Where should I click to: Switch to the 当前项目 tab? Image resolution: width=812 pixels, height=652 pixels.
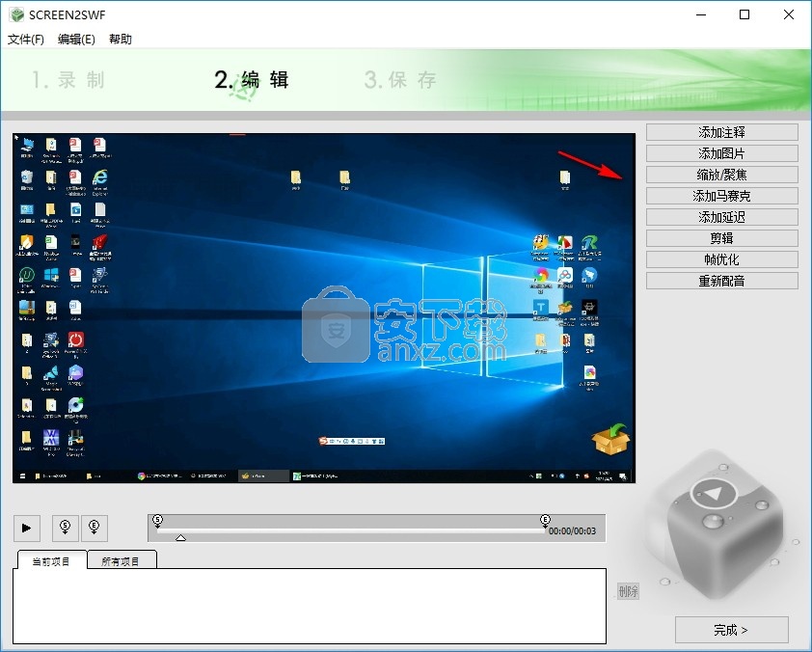tap(51, 561)
